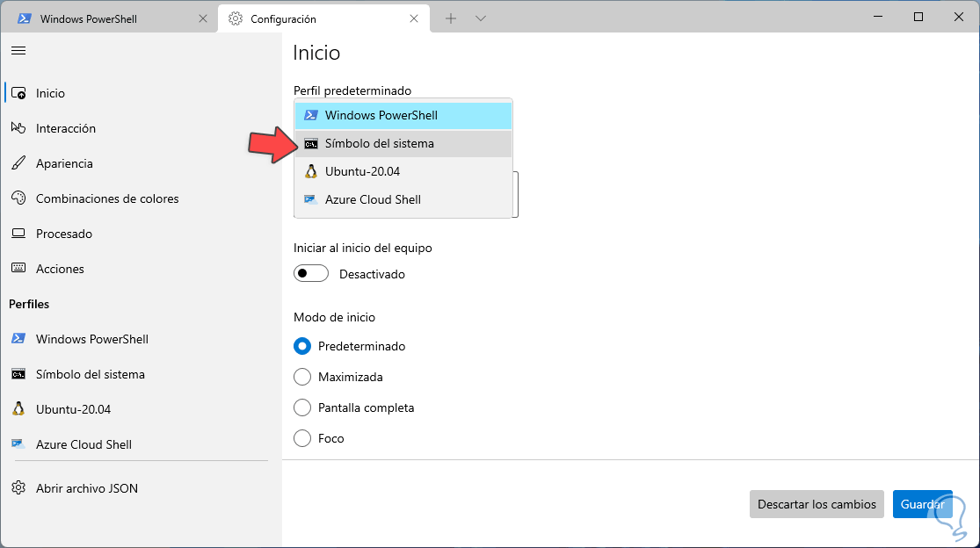The height and width of the screenshot is (548, 980).
Task: Open new tab dropdown chevron in title bar
Action: pos(481,18)
